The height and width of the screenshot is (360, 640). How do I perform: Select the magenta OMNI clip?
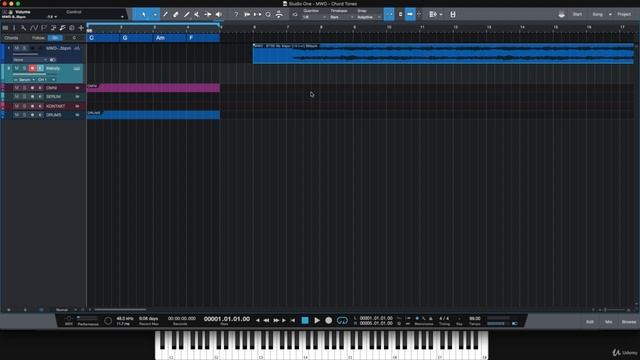coord(153,88)
